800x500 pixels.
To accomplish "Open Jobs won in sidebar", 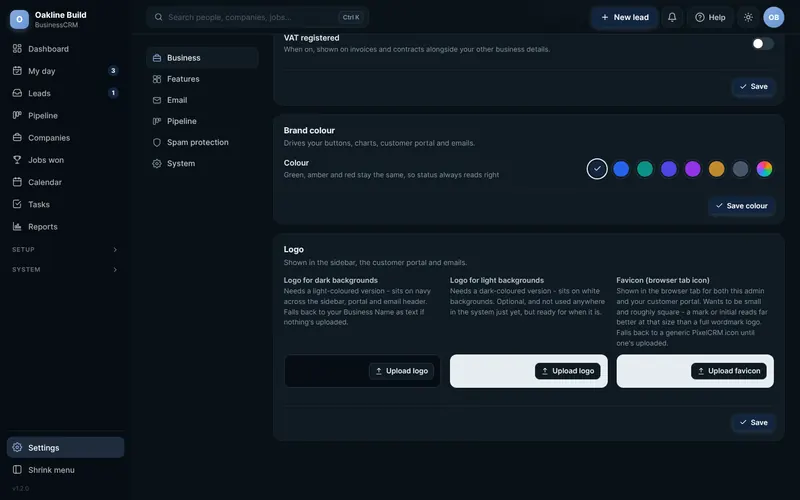I will 65,160.
